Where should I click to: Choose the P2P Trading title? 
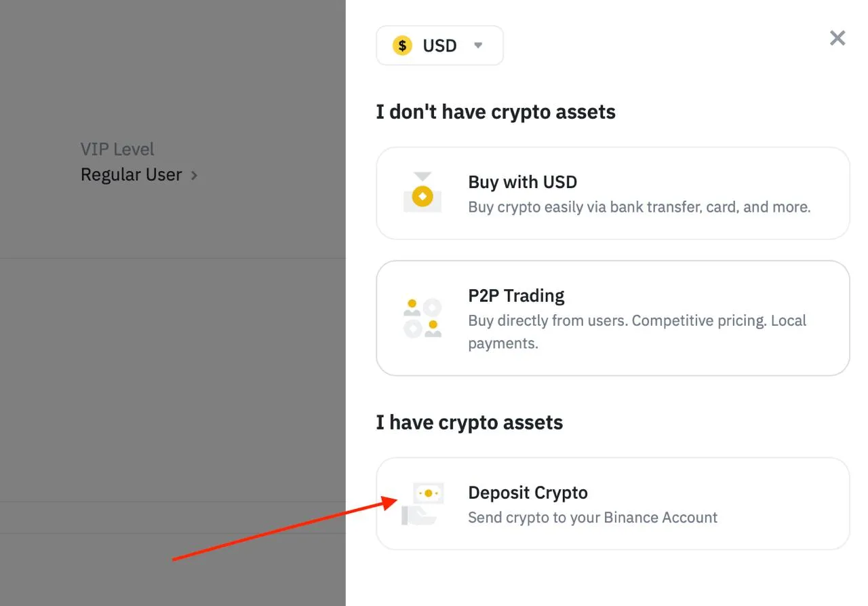click(516, 296)
